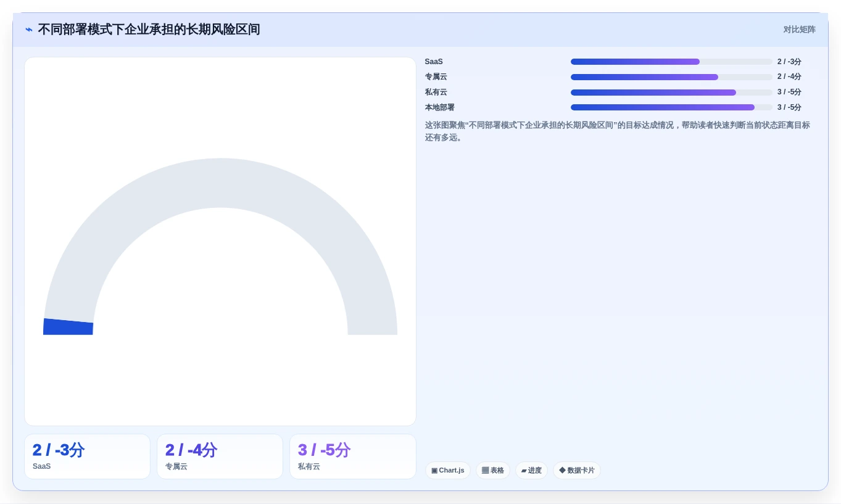Viewport: 841px width, 504px height.
Task: Click the 本地部署 progress bar
Action: [x=671, y=107]
